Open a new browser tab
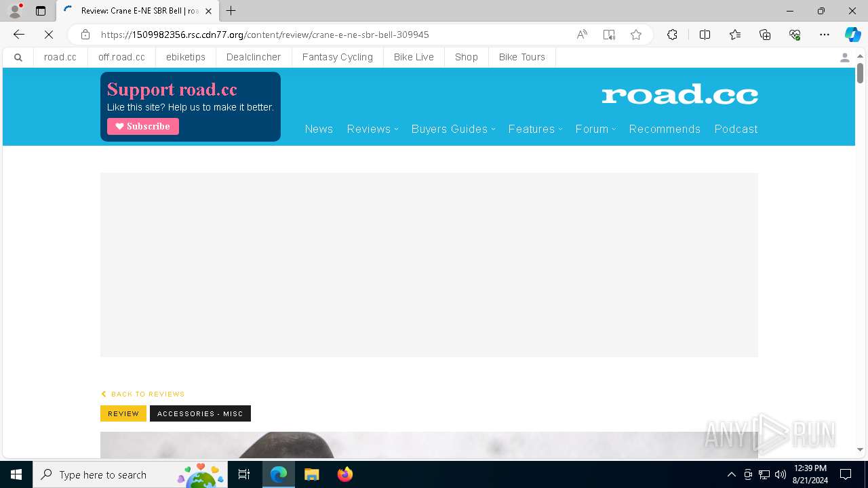868x488 pixels. (231, 11)
